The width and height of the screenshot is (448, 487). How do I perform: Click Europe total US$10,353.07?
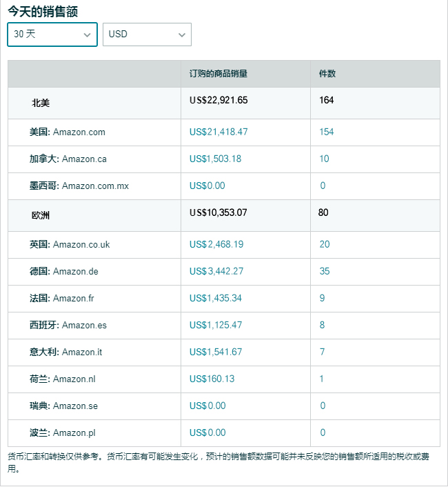pyautogui.click(x=218, y=212)
